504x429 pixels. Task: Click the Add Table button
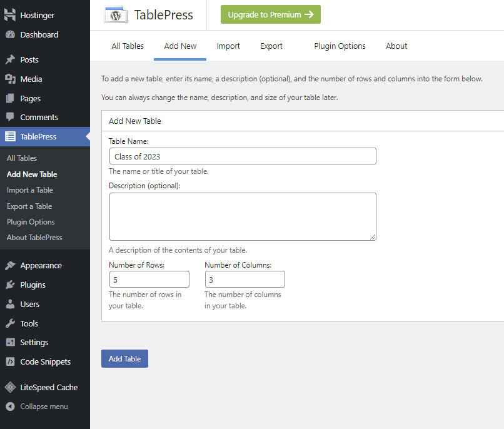tap(124, 358)
